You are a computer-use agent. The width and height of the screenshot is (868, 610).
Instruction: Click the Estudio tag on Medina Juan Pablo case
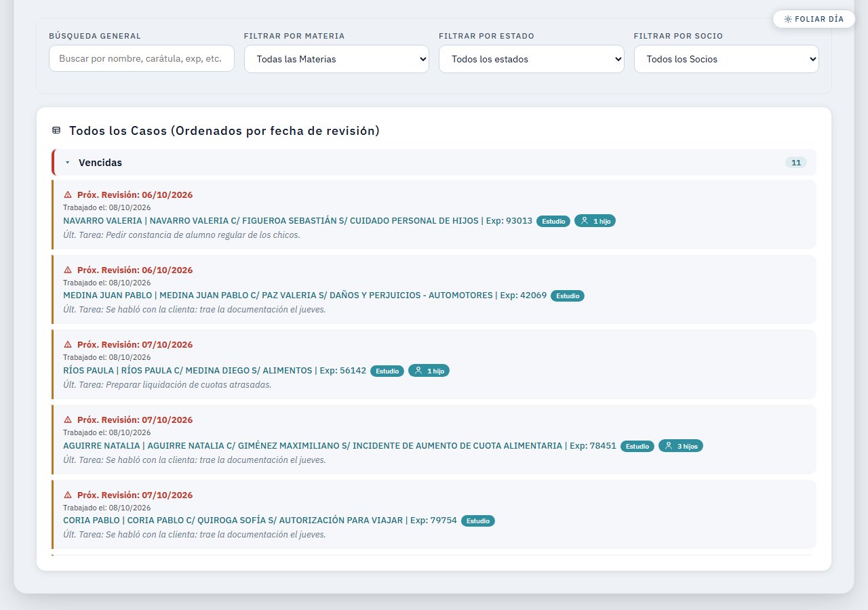click(568, 296)
